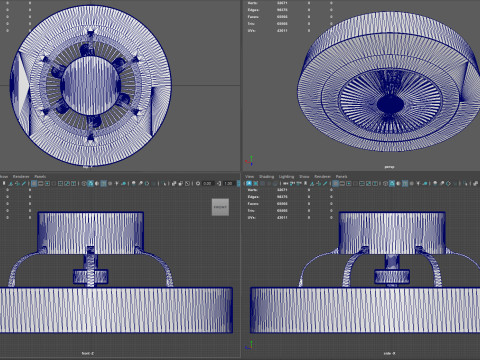Toggle shadows in front view toolbar
The height and width of the screenshot is (360, 480).
click(124, 184)
